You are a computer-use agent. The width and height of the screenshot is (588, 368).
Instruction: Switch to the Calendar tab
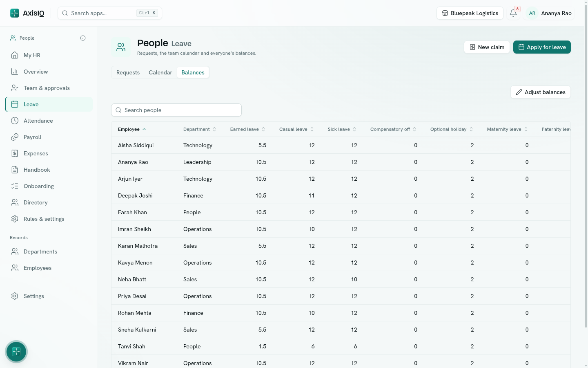pyautogui.click(x=160, y=72)
